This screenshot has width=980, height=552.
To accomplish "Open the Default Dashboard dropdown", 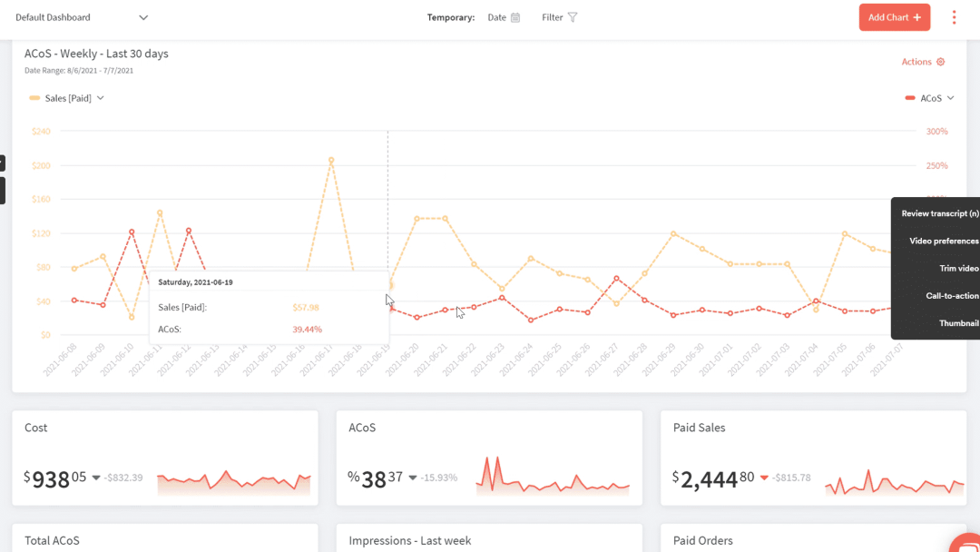I will (82, 17).
